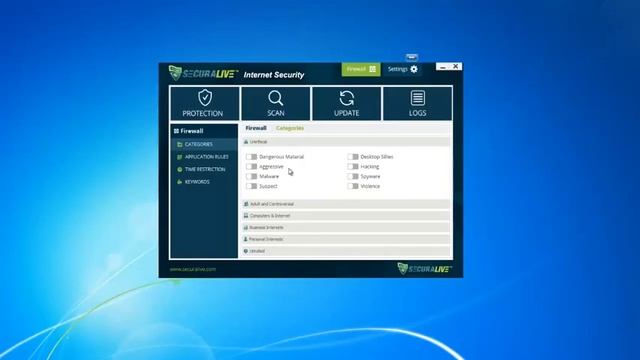Expand the Adult and Controversial section
The height and width of the screenshot is (360, 640).
pos(346,204)
